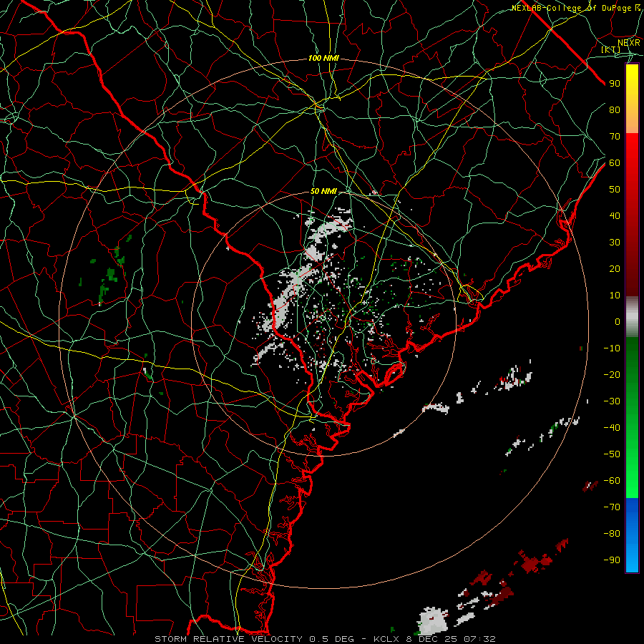Click the -20 scale value
Screen dimensions: 644x644
[x=612, y=375]
